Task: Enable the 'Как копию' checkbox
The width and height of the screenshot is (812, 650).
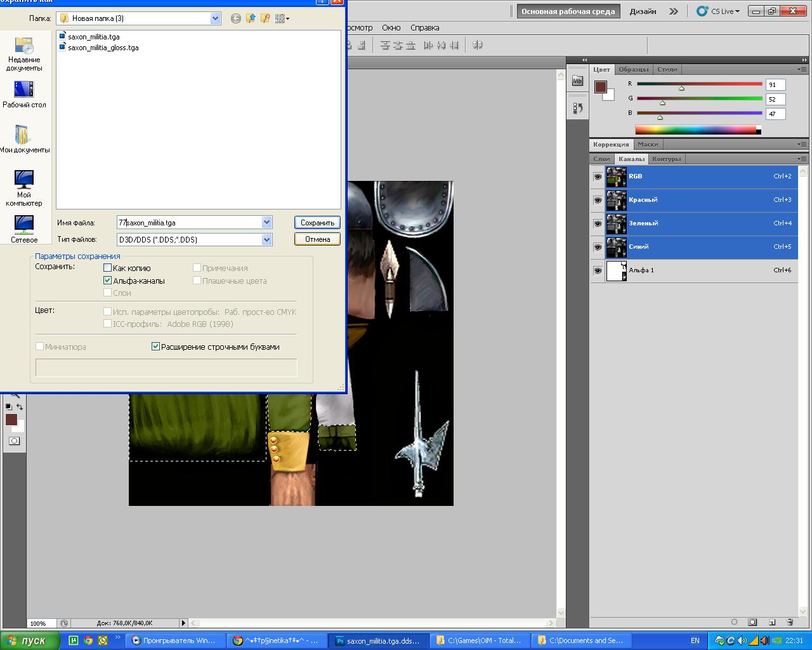Action: (x=107, y=268)
